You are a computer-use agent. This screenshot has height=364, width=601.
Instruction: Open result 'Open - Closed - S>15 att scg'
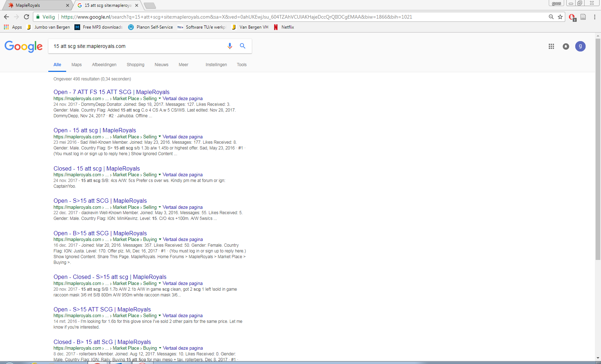tap(110, 277)
